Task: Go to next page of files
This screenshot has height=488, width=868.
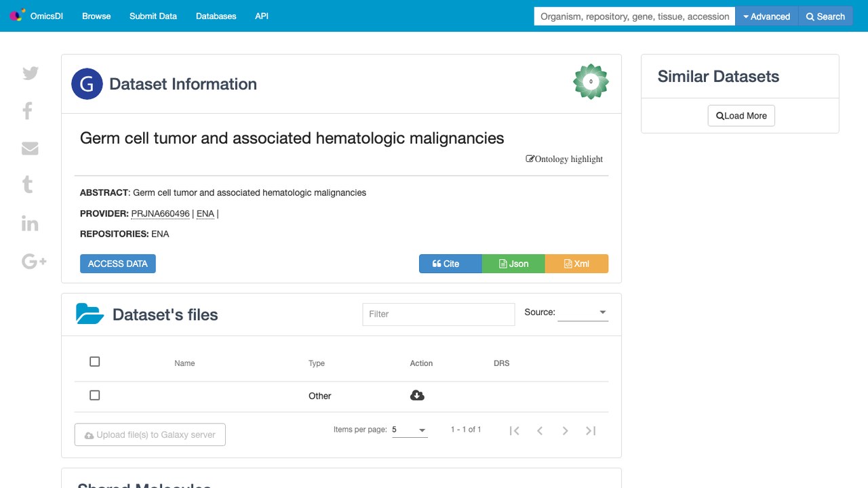Action: click(x=565, y=430)
